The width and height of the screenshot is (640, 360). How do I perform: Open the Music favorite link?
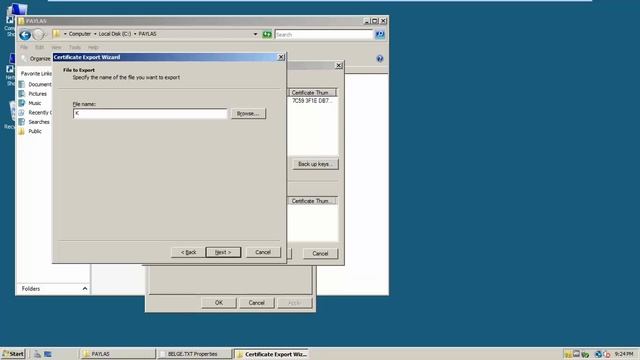tap(30, 103)
